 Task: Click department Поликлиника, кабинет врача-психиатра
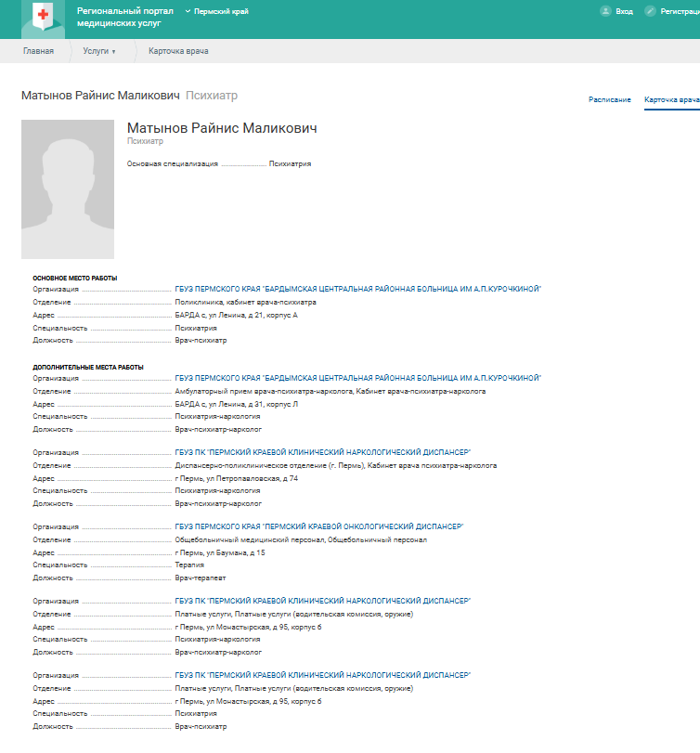pyautogui.click(x=245, y=303)
